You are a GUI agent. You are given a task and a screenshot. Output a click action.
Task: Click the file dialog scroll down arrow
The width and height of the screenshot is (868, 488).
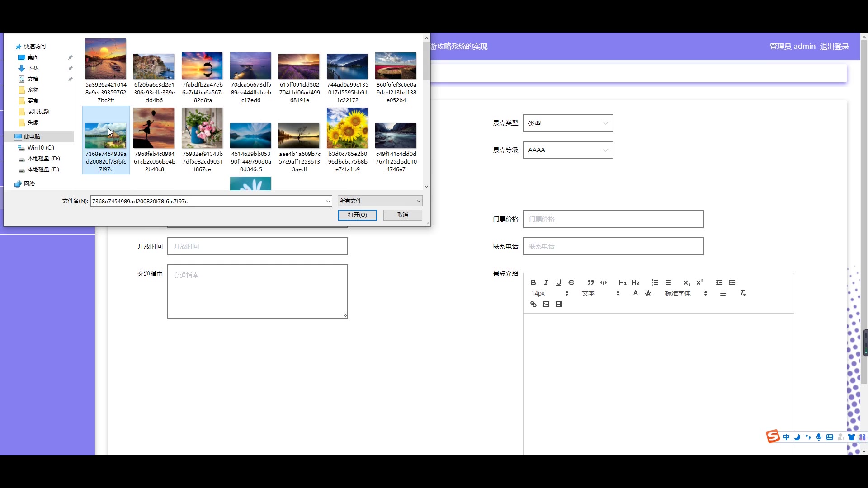(x=426, y=186)
